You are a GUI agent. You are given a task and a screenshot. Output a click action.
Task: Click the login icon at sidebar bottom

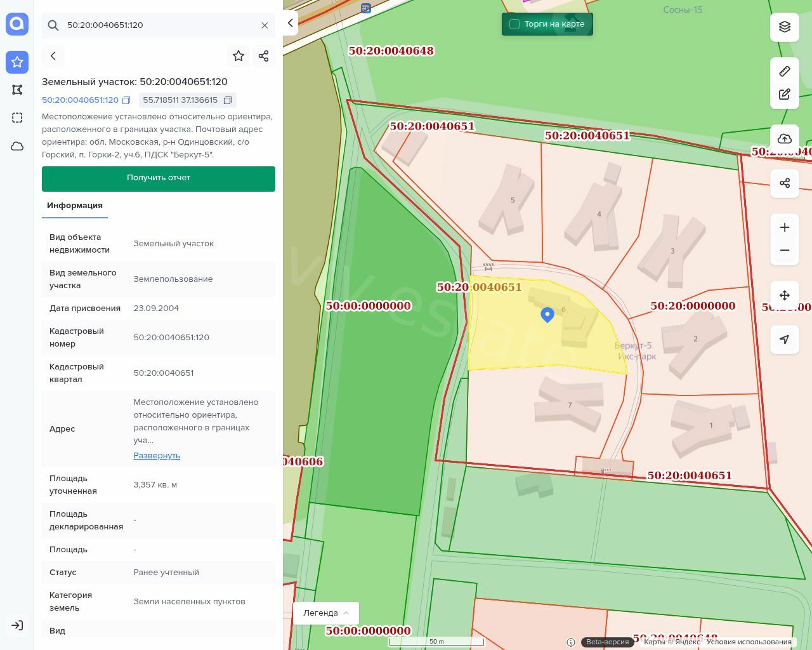(17, 625)
